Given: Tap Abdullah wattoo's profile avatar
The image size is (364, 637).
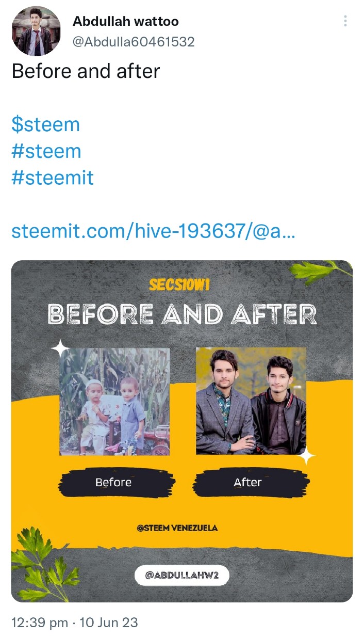Looking at the screenshot, I should (x=36, y=31).
